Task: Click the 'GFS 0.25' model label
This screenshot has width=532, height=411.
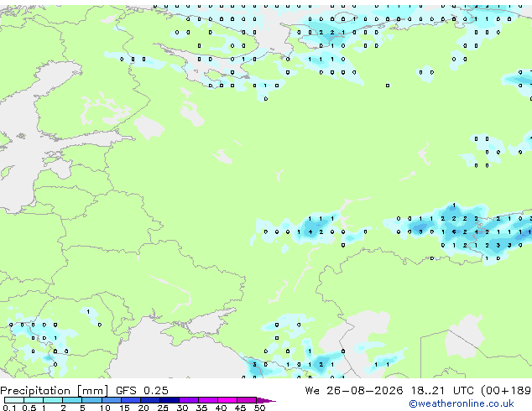Action: [142, 390]
